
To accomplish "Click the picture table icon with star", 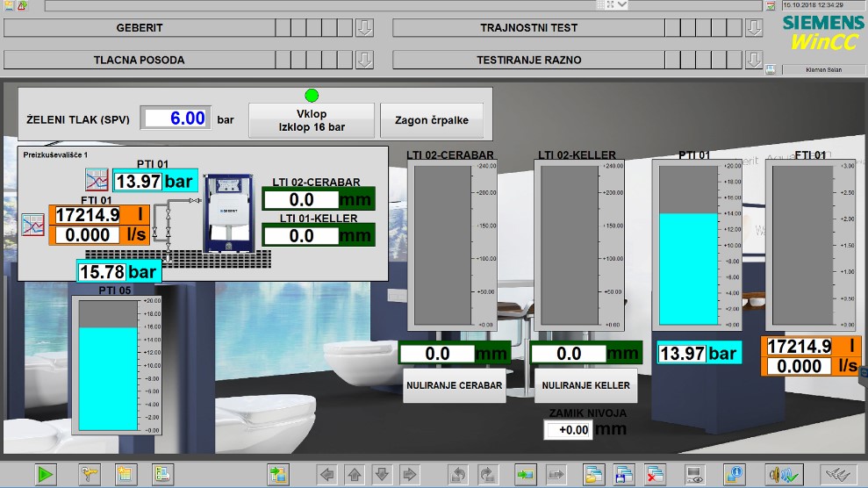I will click(126, 474).
